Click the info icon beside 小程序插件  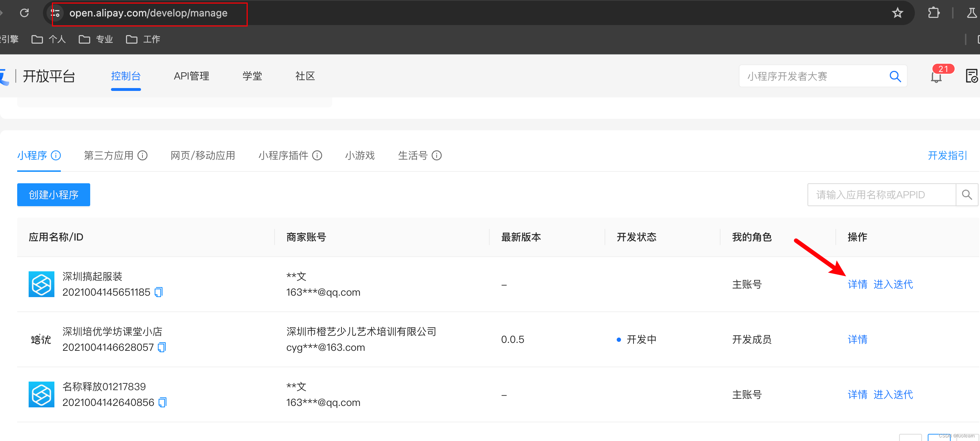pos(317,156)
